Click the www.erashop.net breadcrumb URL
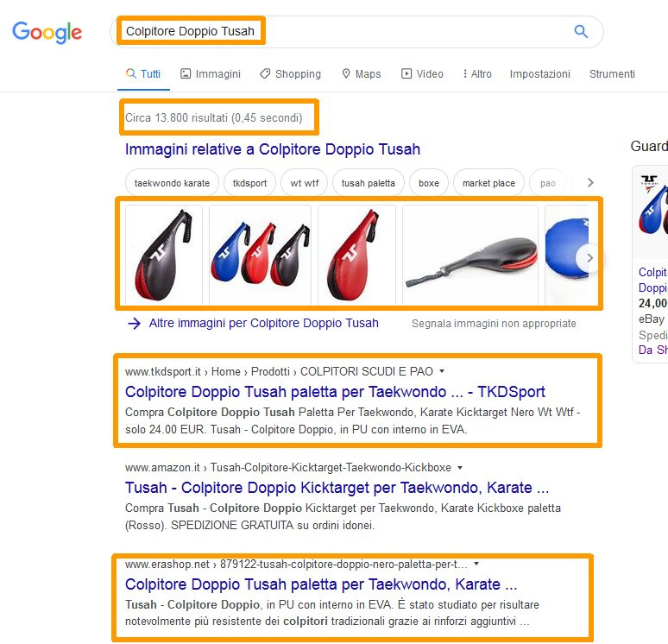Image resolution: width=668 pixels, height=644 pixels. click(x=296, y=564)
